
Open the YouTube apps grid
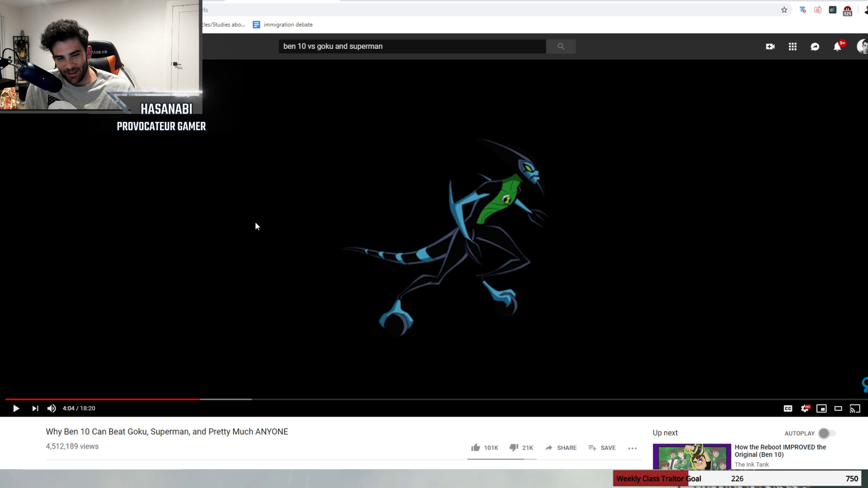coord(793,47)
